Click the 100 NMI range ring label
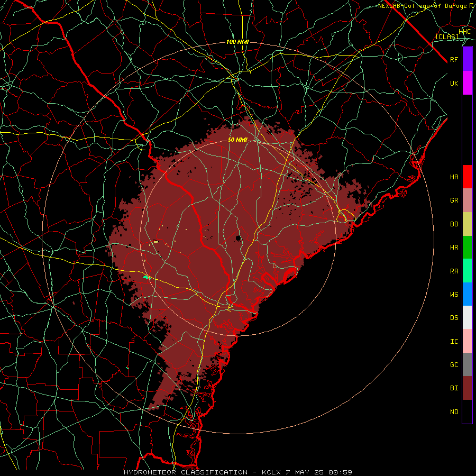Viewport: 476px width, 476px height. click(x=237, y=42)
